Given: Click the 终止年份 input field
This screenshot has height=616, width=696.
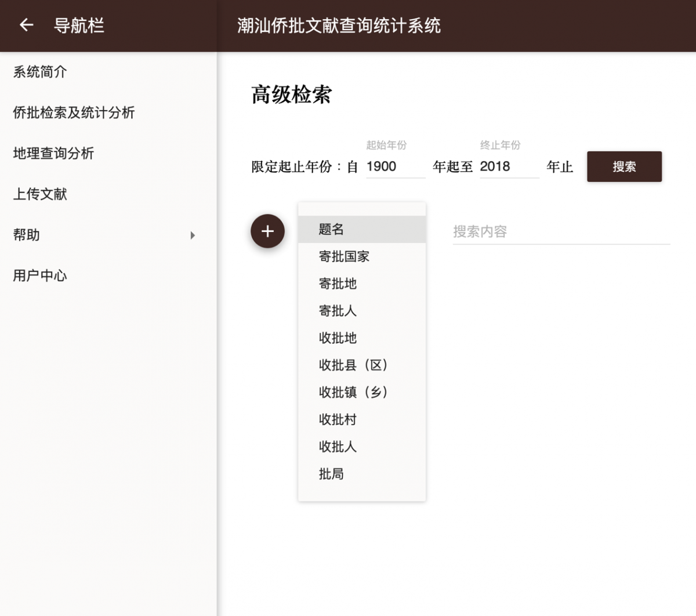Looking at the screenshot, I should pyautogui.click(x=509, y=166).
